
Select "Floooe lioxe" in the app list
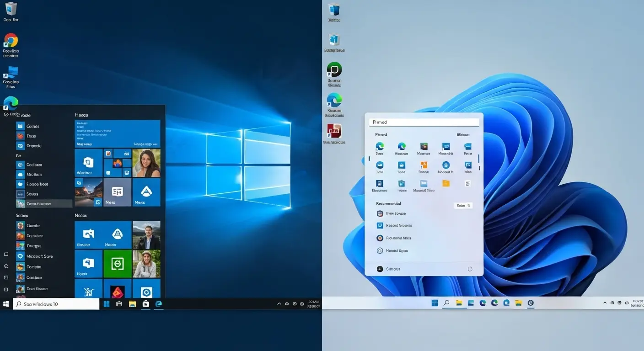(32, 184)
